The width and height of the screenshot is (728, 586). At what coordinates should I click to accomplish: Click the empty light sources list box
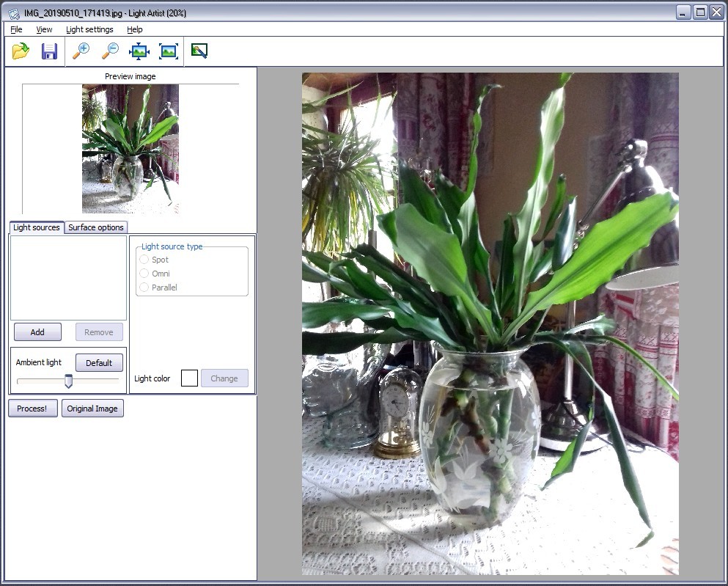(69, 278)
